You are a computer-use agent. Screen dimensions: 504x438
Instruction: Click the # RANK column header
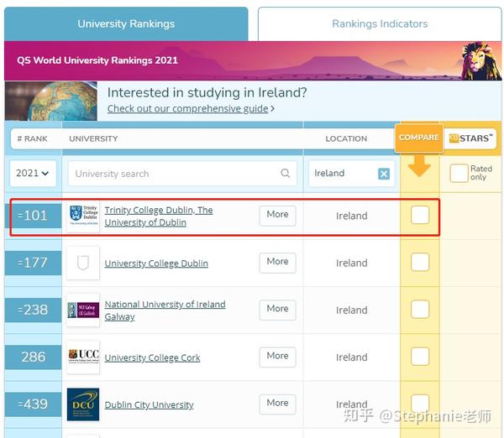coord(32,138)
